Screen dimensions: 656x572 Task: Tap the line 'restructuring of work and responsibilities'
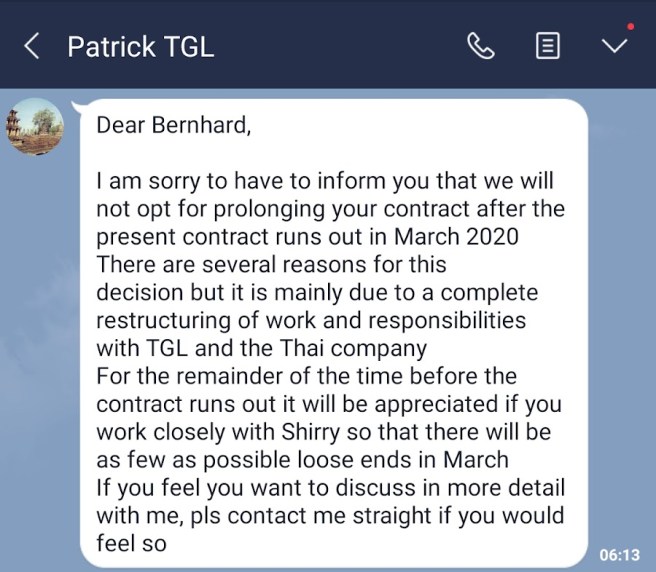point(311,322)
